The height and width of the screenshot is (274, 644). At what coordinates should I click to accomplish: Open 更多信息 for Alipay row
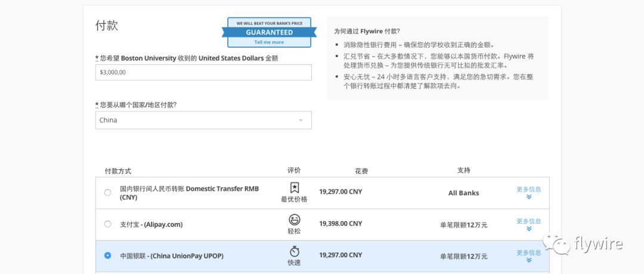(528, 221)
